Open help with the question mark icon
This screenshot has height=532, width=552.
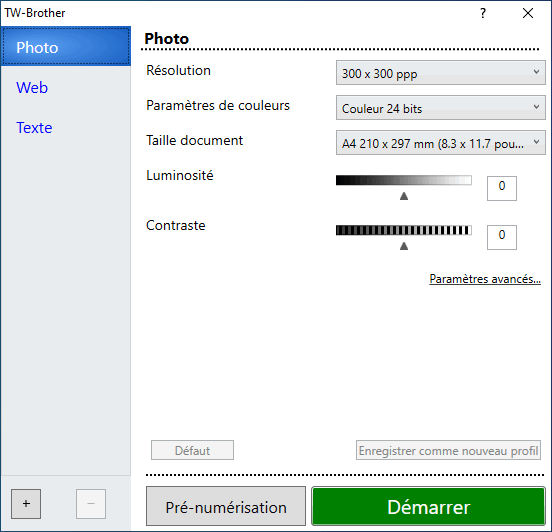coord(483,13)
